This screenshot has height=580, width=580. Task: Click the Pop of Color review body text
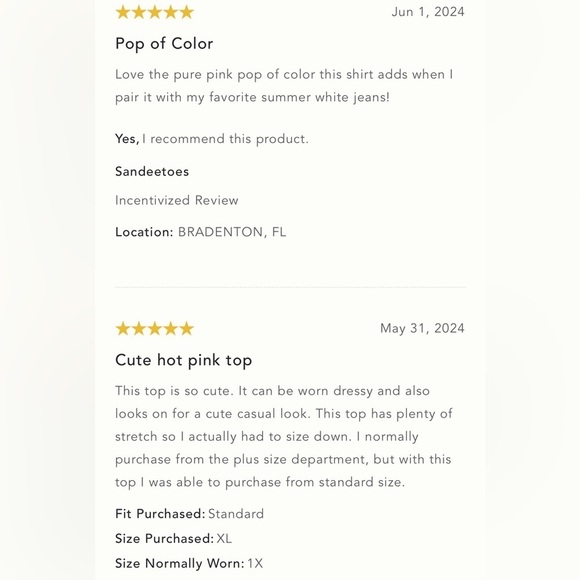(x=284, y=86)
